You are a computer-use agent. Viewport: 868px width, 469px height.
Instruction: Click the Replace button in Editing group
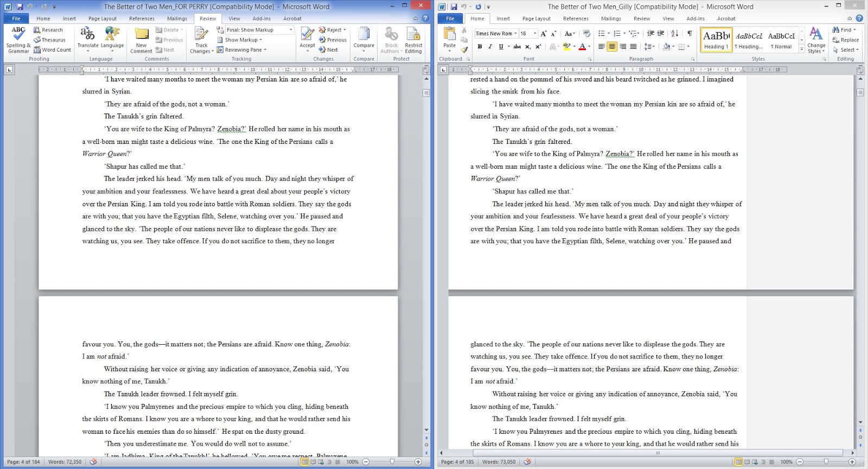[846, 40]
